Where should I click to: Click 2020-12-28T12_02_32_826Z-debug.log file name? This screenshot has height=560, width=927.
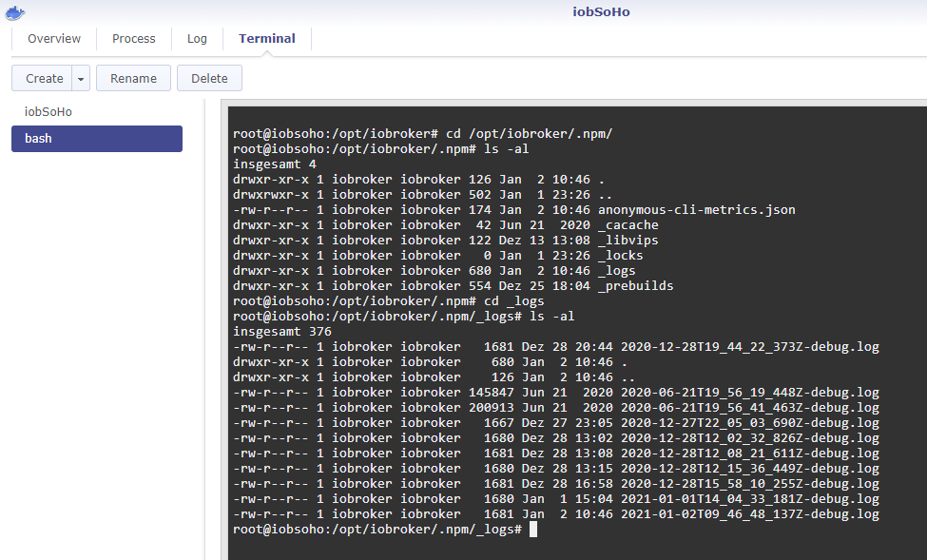pos(749,438)
